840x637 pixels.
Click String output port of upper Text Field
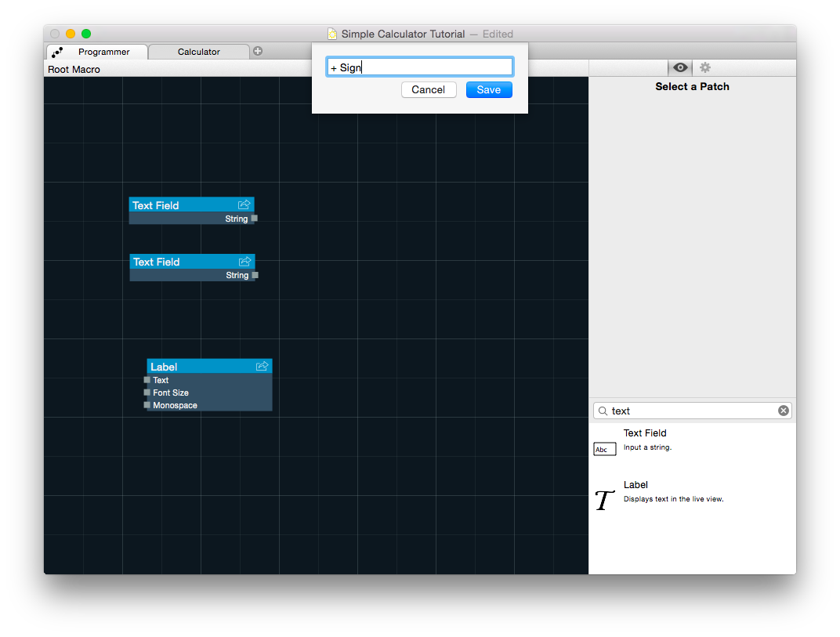point(255,219)
